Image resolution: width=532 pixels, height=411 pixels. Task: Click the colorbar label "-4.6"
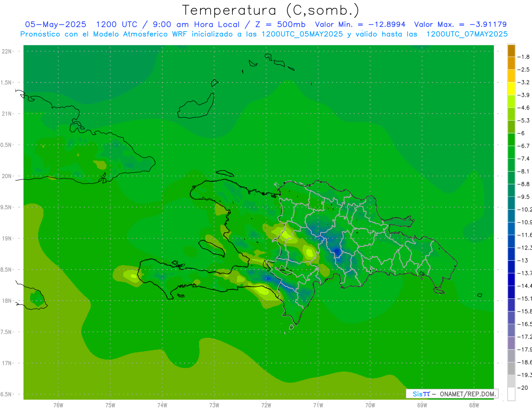pyautogui.click(x=524, y=108)
